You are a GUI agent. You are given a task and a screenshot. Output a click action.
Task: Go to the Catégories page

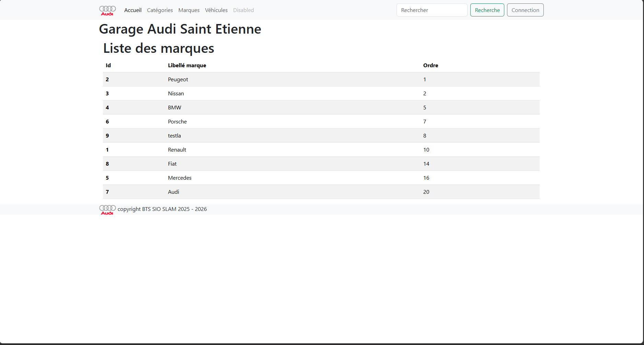pyautogui.click(x=160, y=10)
